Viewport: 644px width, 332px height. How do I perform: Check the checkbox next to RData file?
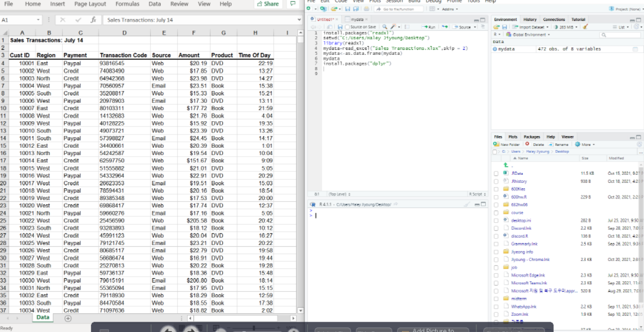click(495, 173)
